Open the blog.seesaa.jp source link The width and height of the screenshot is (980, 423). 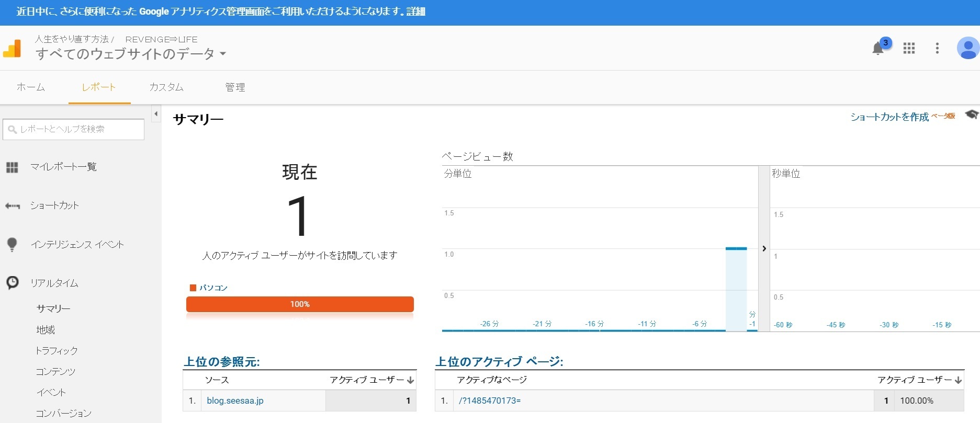[235, 401]
